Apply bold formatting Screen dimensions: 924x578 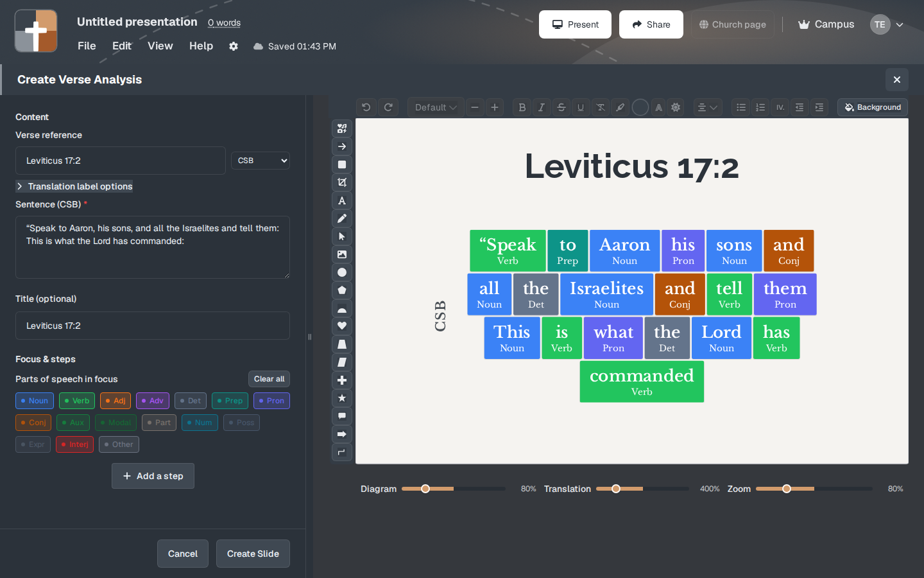[x=522, y=107]
